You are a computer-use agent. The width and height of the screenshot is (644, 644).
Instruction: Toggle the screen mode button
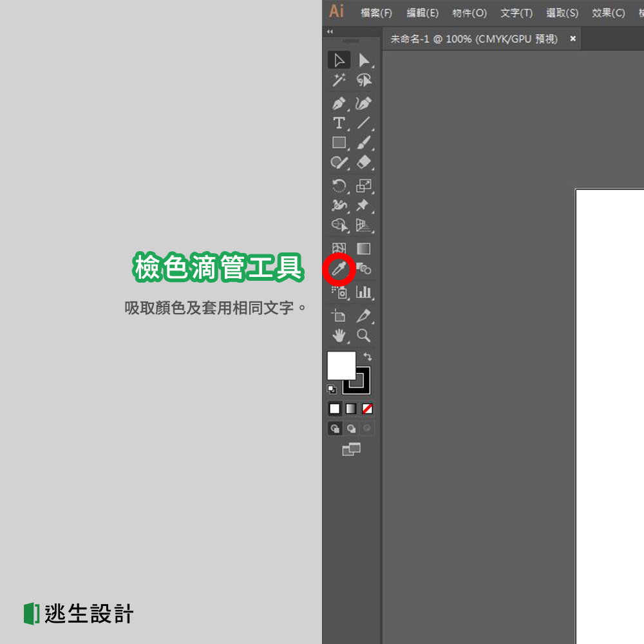point(351,450)
